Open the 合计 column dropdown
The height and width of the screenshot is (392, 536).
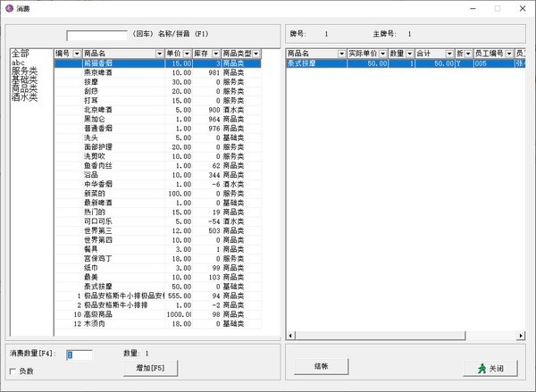(x=449, y=54)
